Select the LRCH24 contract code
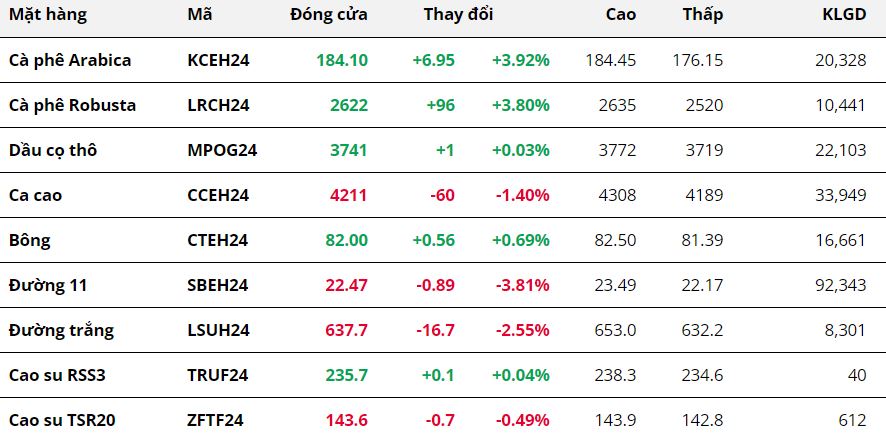This screenshot has width=886, height=436. point(218,105)
